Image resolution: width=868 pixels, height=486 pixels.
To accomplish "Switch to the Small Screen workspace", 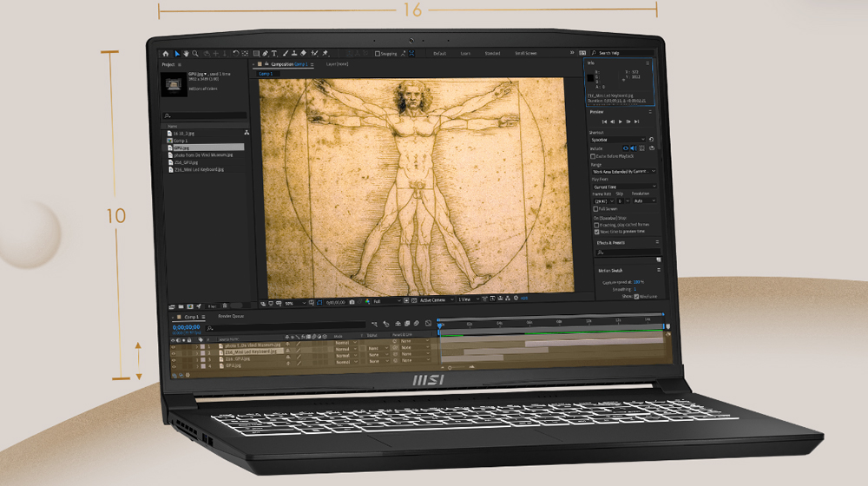I will [526, 54].
